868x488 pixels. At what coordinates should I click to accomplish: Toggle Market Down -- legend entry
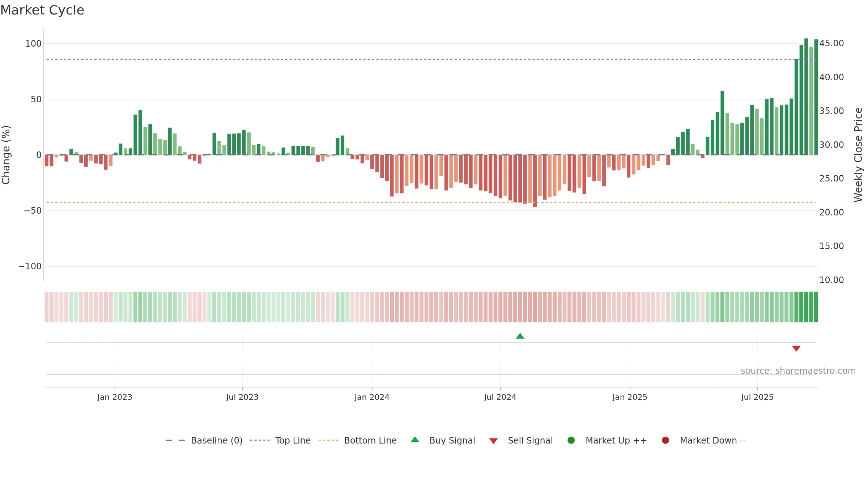pyautogui.click(x=704, y=440)
